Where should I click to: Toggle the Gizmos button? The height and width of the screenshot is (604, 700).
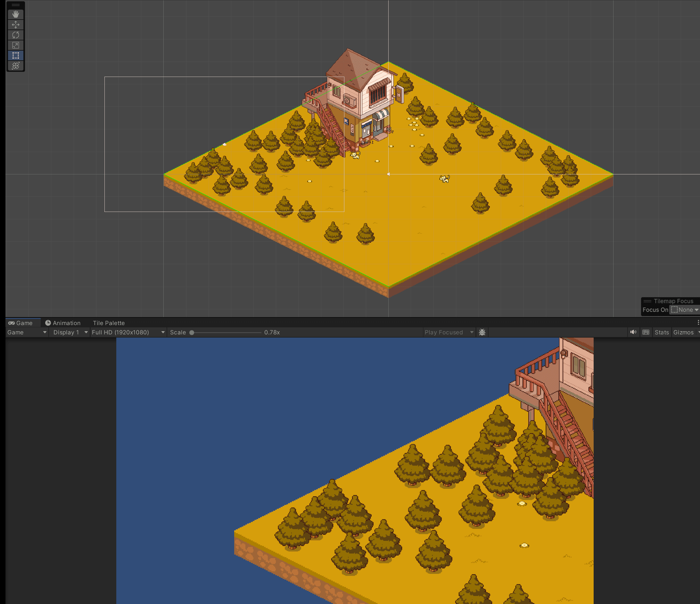tap(683, 332)
